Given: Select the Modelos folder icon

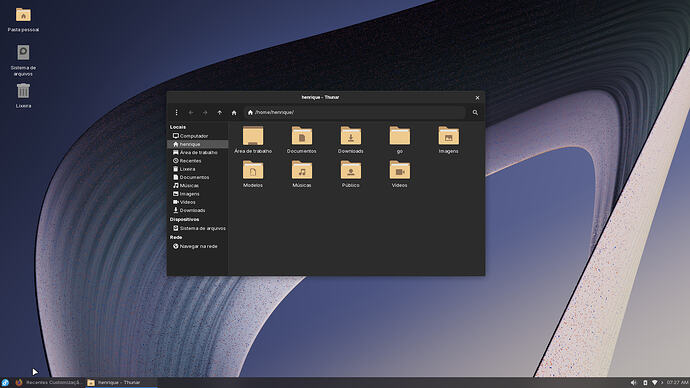Looking at the screenshot, I should point(253,170).
